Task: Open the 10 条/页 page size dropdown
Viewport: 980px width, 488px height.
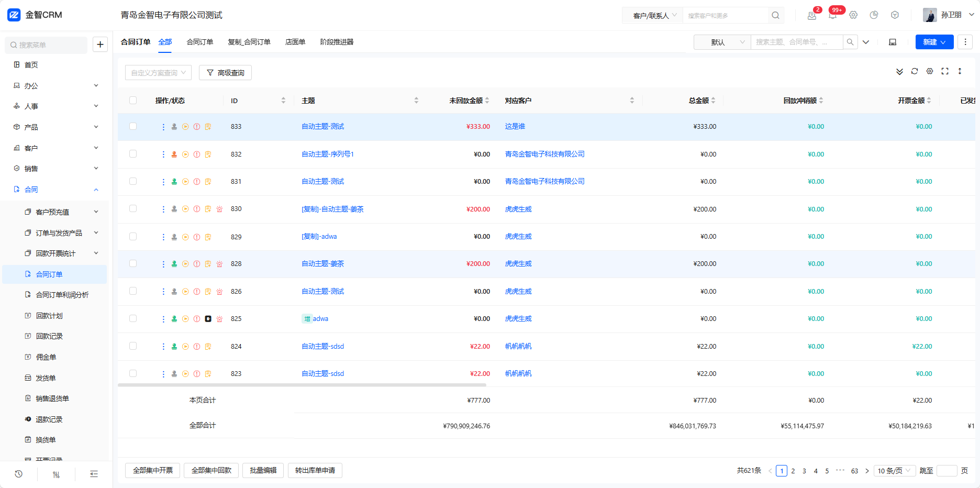Action: [x=894, y=471]
